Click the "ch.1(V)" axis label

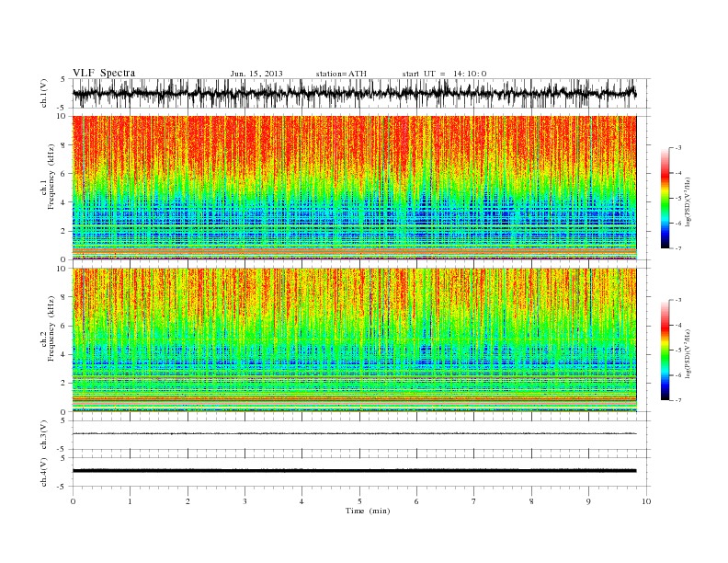click(x=44, y=94)
